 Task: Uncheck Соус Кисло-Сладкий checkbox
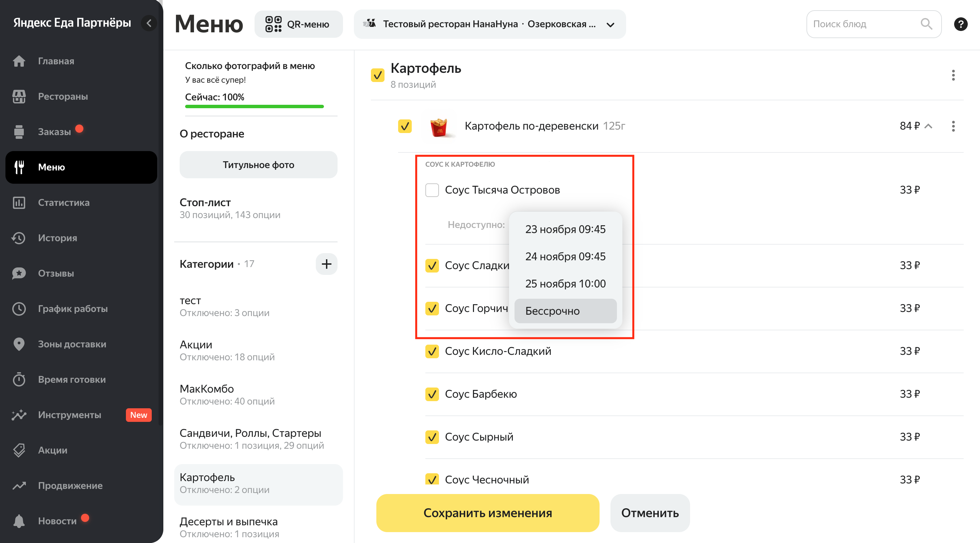tap(432, 351)
